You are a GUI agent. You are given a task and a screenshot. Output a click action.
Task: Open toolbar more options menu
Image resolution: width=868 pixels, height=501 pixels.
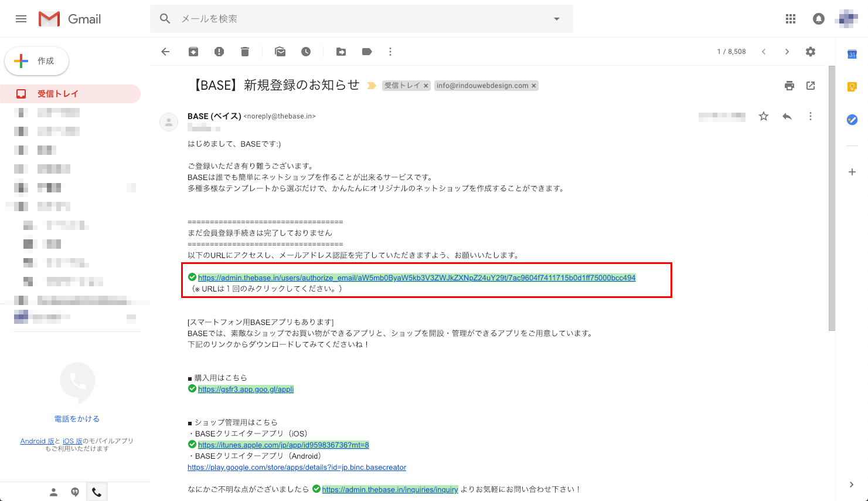[x=390, y=52]
